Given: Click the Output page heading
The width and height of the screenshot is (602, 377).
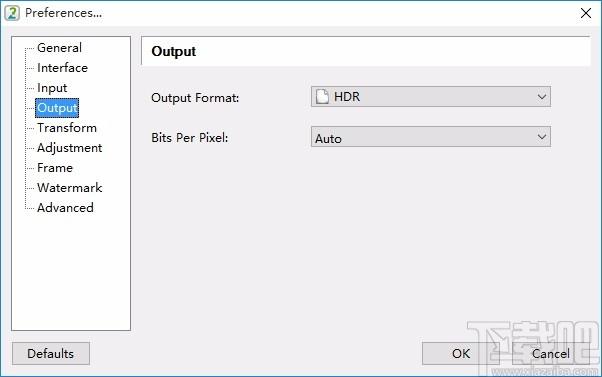Looking at the screenshot, I should click(174, 51).
